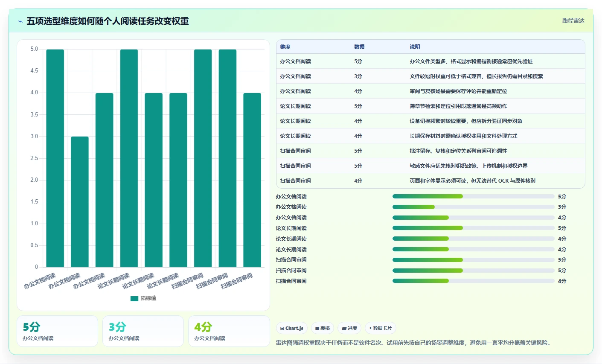Click the 5.0 label on the y-axis
Image resolution: width=602 pixels, height=364 pixels.
pos(34,49)
